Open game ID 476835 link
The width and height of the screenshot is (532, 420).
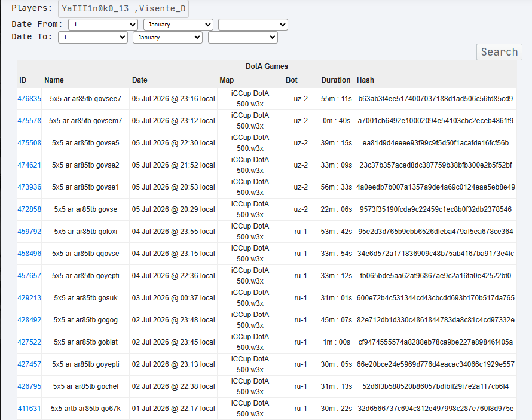tap(29, 99)
